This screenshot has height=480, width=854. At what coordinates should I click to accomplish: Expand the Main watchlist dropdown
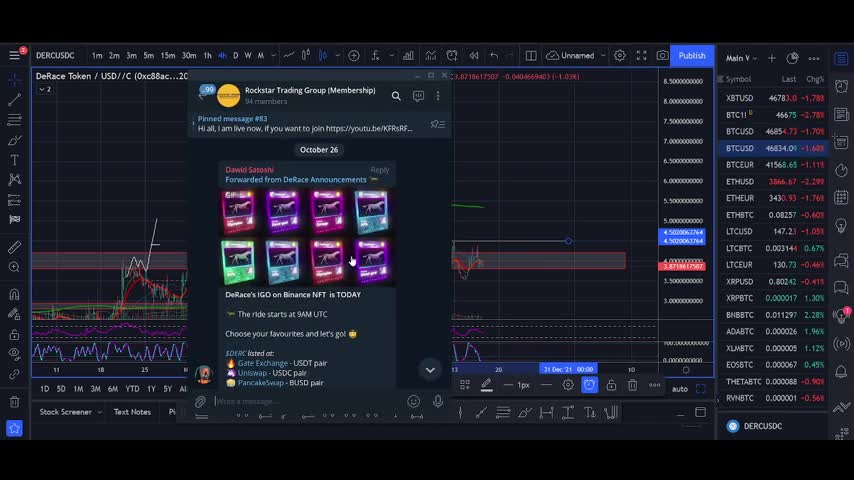(741, 58)
